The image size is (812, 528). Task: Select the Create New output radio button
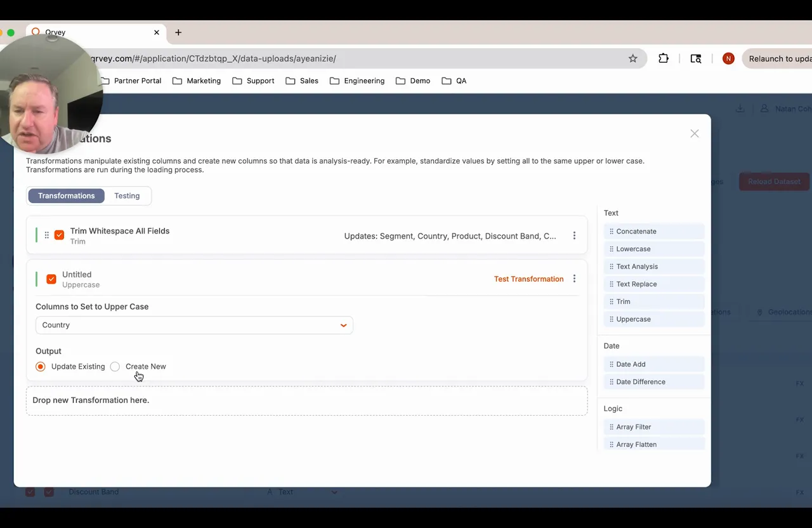click(115, 367)
